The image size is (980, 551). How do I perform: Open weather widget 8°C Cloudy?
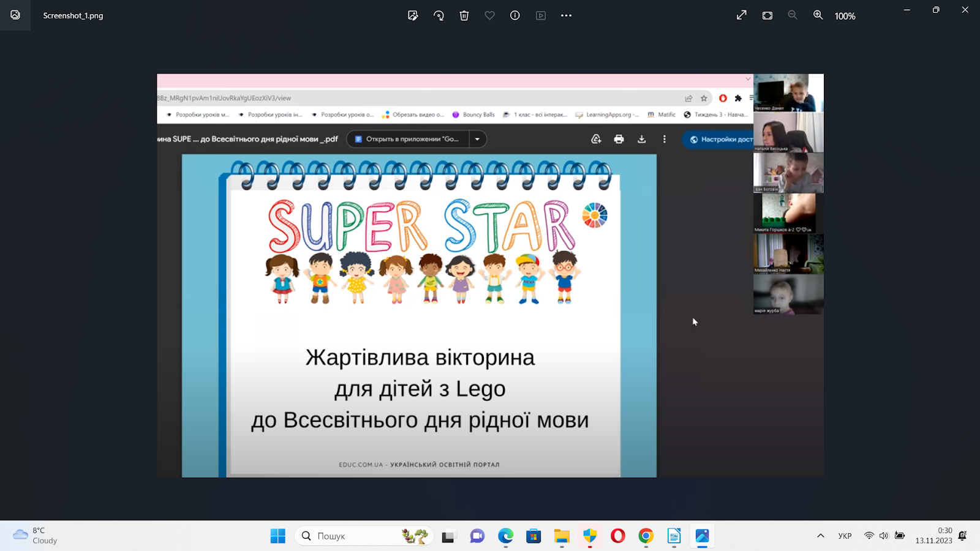click(x=36, y=536)
